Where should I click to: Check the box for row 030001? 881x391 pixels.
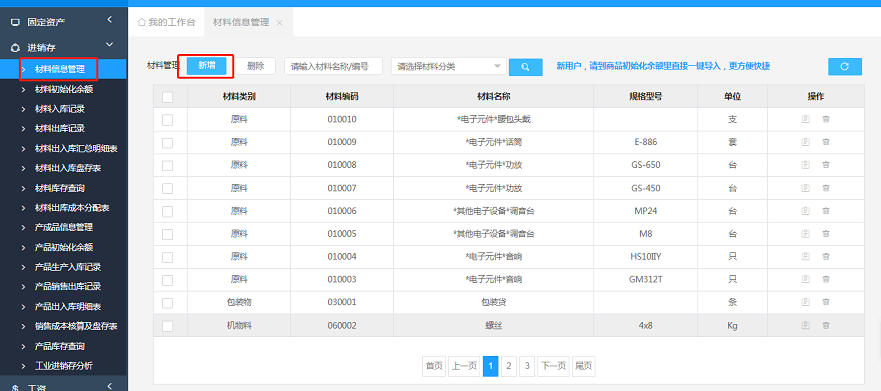point(167,303)
